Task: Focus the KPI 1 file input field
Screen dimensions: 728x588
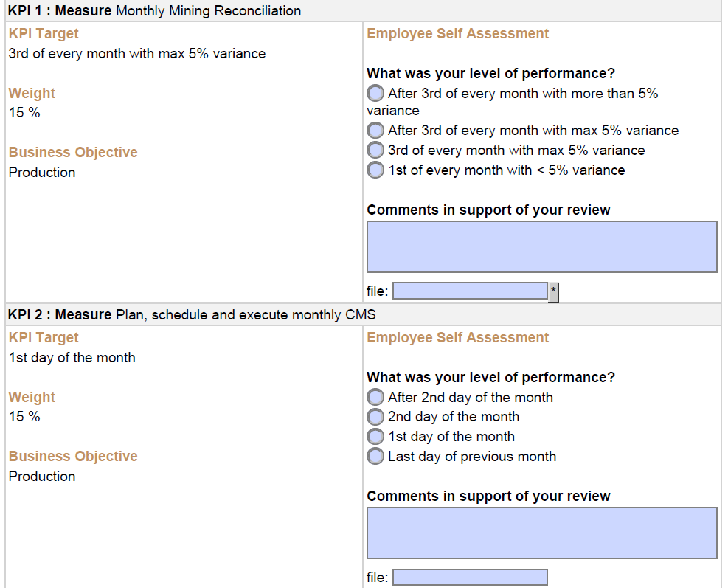Action: [x=470, y=291]
